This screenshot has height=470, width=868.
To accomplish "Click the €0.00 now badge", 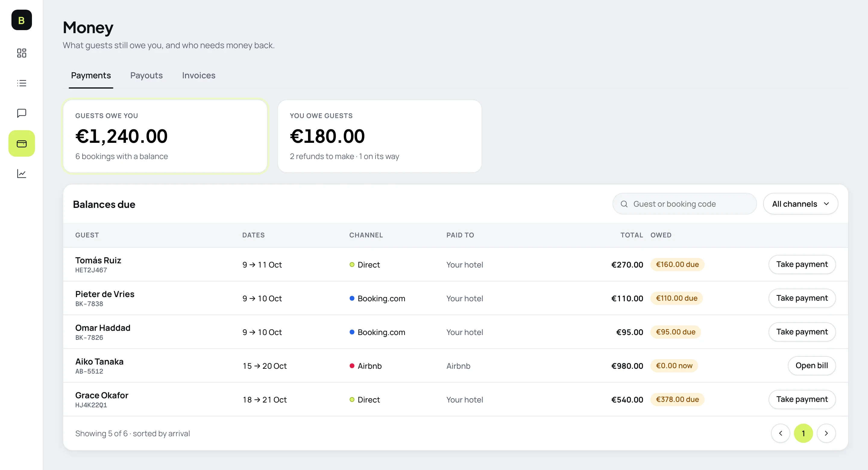I will [x=674, y=365].
